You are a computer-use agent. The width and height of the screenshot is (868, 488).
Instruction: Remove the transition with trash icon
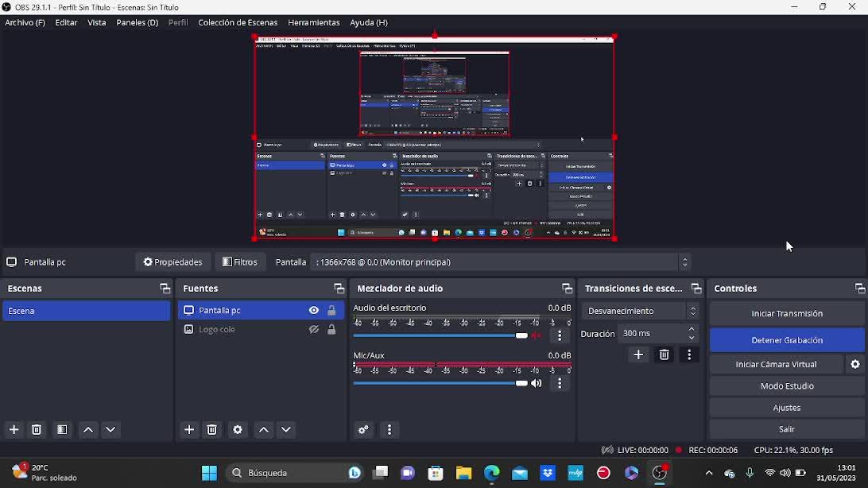pyautogui.click(x=665, y=355)
